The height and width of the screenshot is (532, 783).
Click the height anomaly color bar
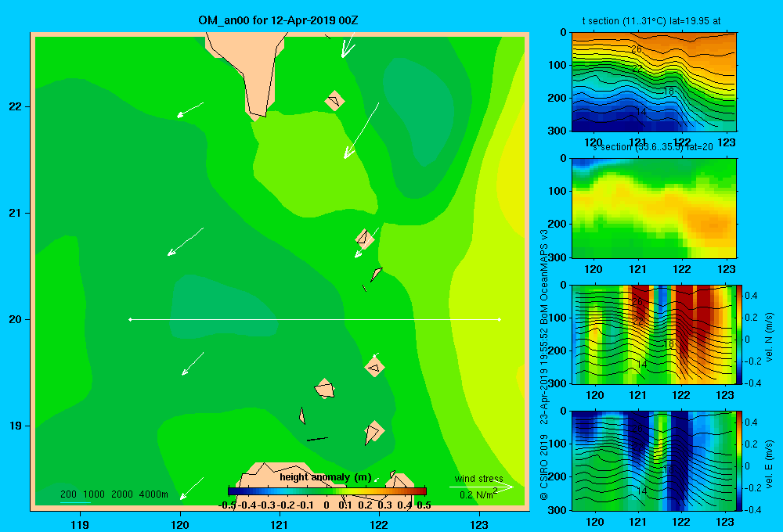327,491
